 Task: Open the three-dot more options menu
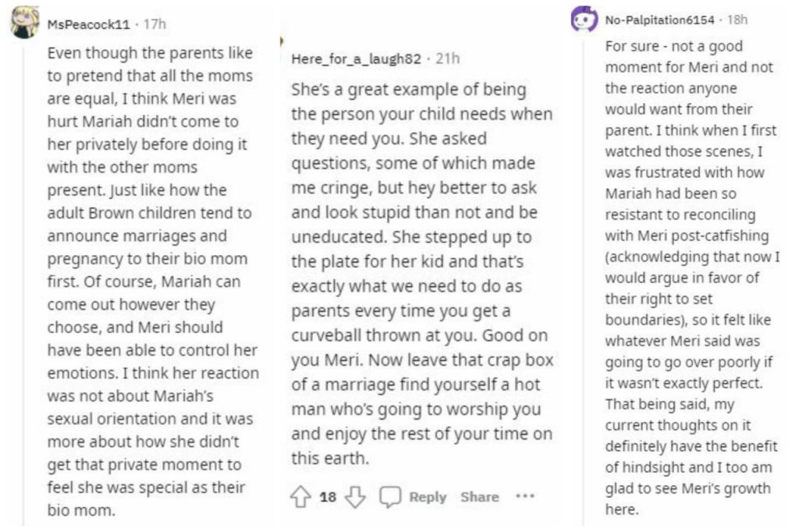(x=525, y=496)
